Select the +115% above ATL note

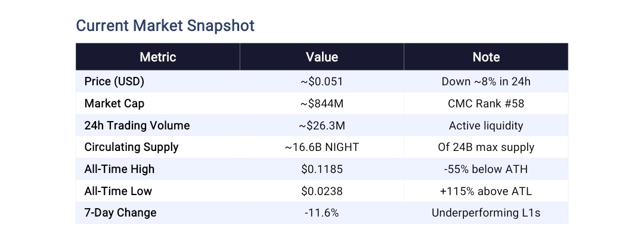coord(485,191)
